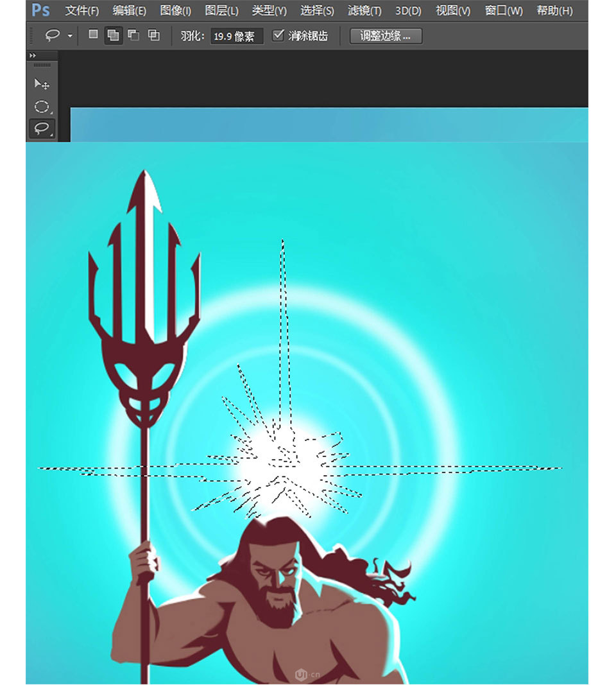Expand the tools panel double-arrow

[x=33, y=55]
